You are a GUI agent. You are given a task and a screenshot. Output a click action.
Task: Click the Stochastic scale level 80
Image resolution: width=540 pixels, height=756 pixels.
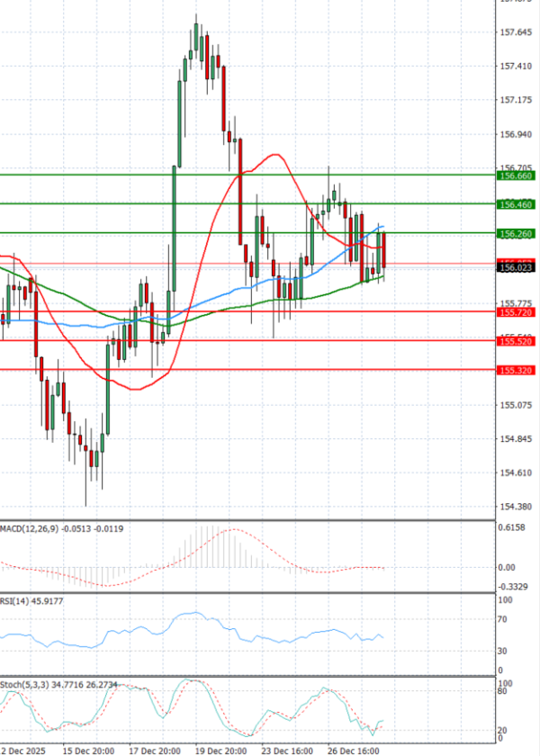(506, 693)
